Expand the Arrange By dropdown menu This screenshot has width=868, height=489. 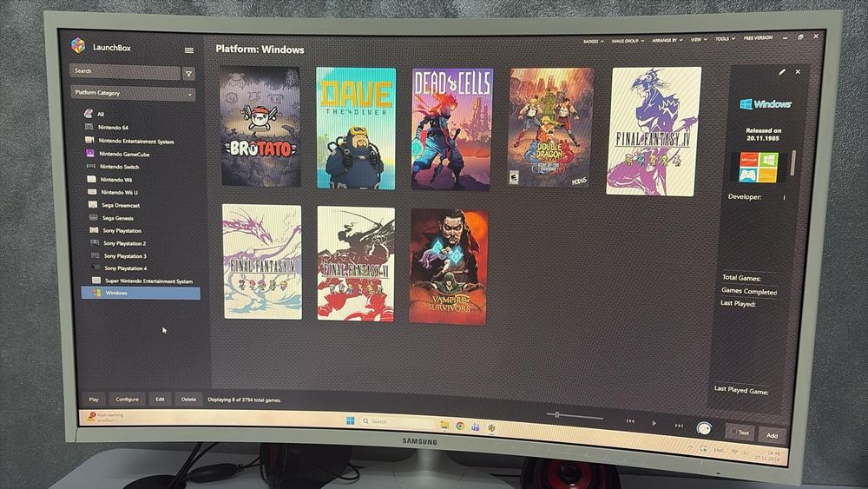(667, 40)
